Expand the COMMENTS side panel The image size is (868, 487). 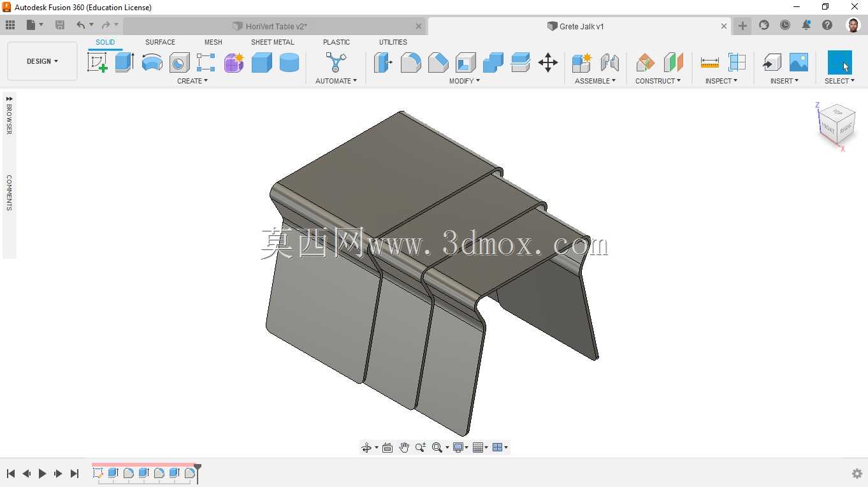click(x=9, y=193)
